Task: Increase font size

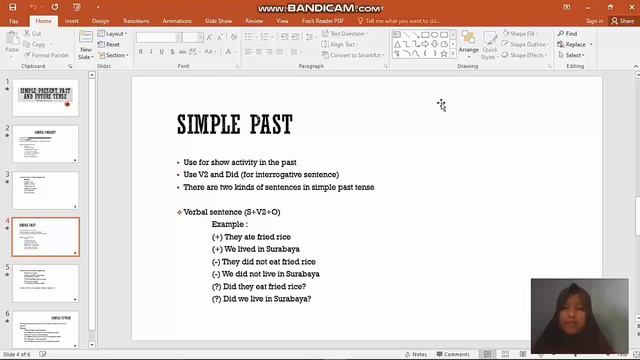Action: coord(209,37)
